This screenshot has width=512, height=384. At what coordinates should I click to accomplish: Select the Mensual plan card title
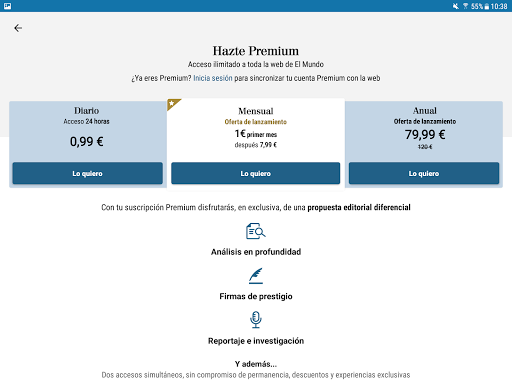256,111
